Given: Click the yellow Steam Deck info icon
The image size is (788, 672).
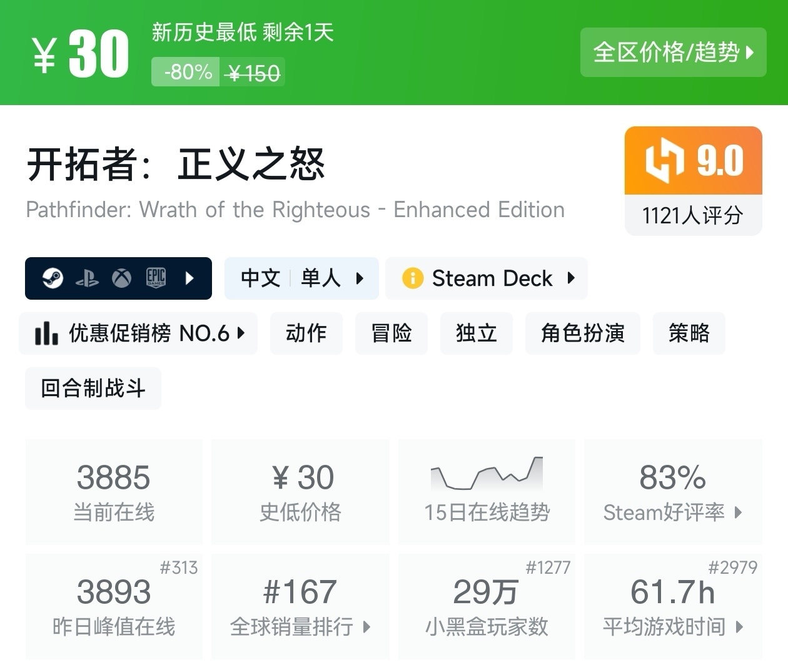Looking at the screenshot, I should tap(413, 278).
